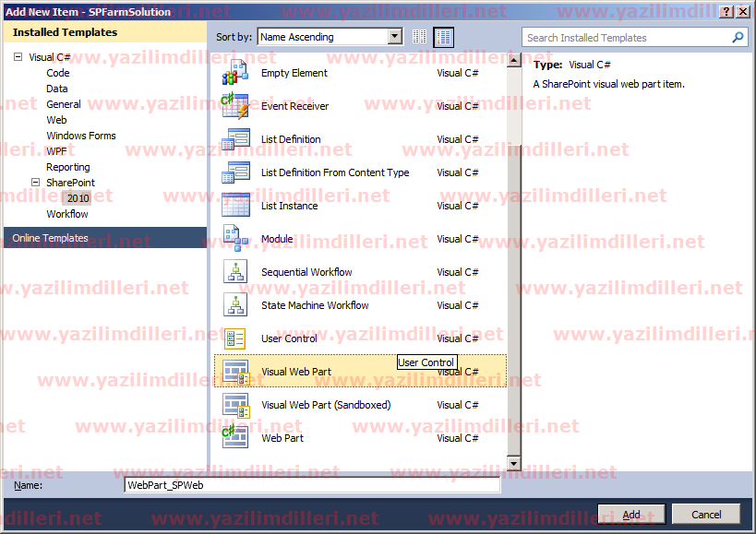Select the List Definition template name
This screenshot has height=534, width=756.
(291, 139)
